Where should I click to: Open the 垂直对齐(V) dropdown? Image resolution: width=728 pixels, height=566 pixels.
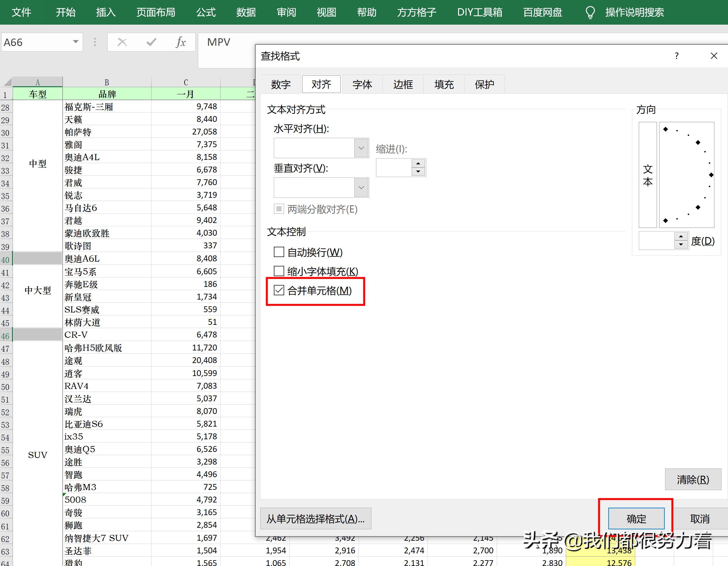click(x=361, y=187)
